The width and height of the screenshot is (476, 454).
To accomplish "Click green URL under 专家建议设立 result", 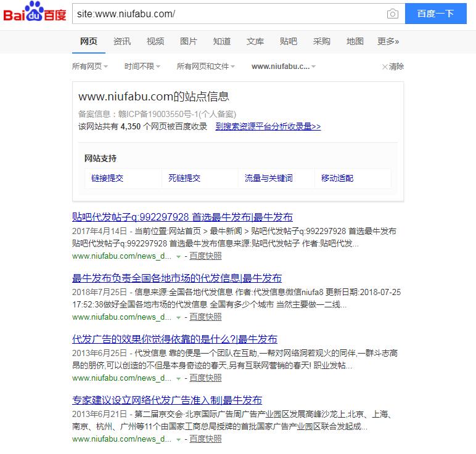I will (121, 439).
